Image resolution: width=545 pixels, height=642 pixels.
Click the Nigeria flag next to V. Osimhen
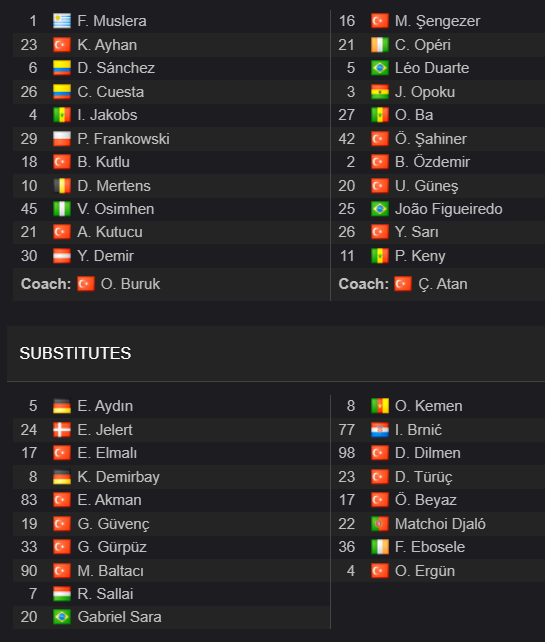pos(62,209)
